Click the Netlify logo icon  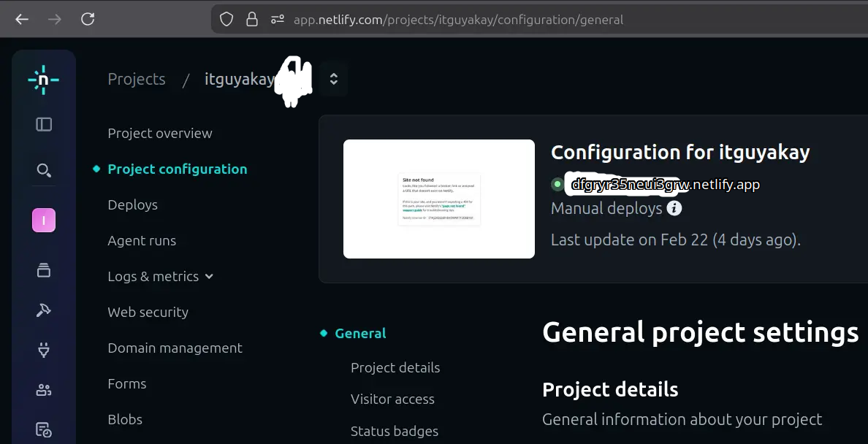coord(43,80)
